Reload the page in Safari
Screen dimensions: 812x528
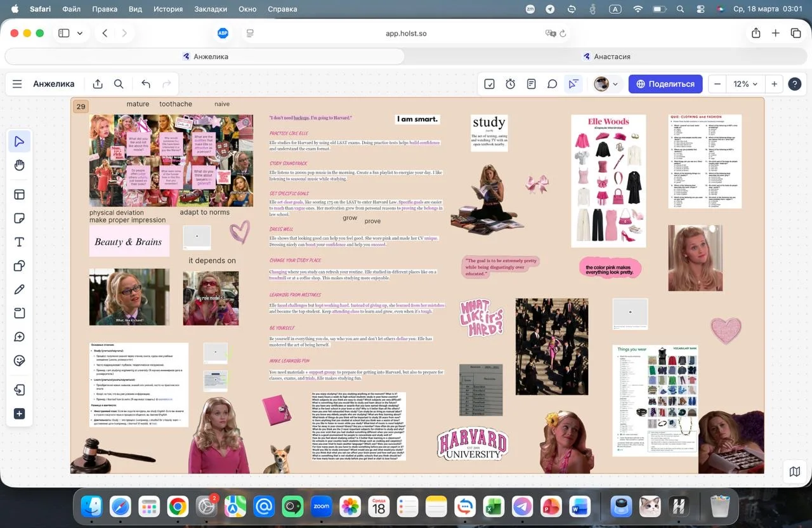[563, 33]
